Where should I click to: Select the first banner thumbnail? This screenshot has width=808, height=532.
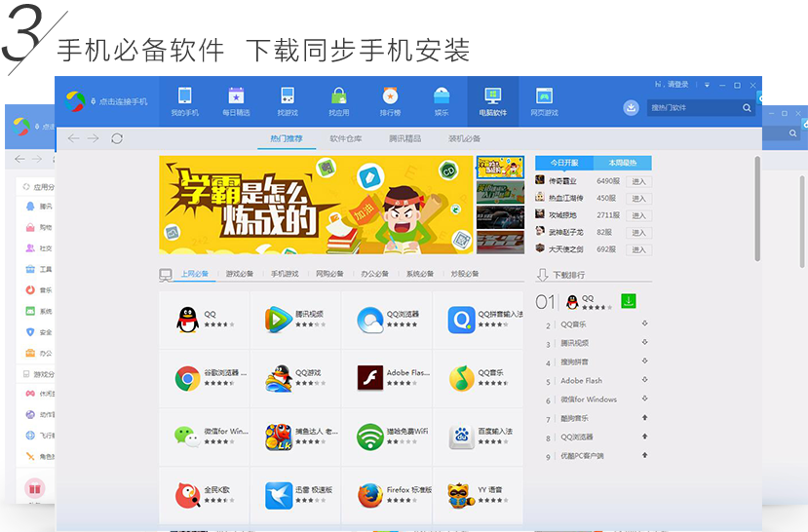(x=500, y=168)
